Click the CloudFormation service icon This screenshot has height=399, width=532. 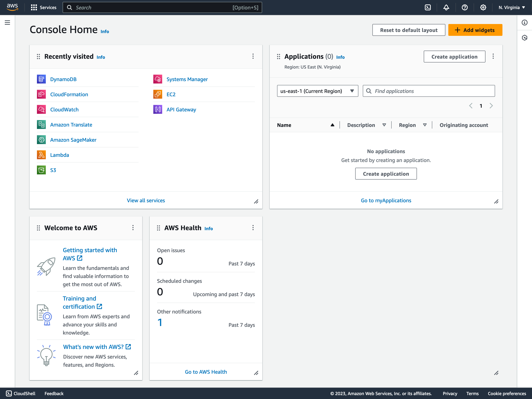point(41,94)
